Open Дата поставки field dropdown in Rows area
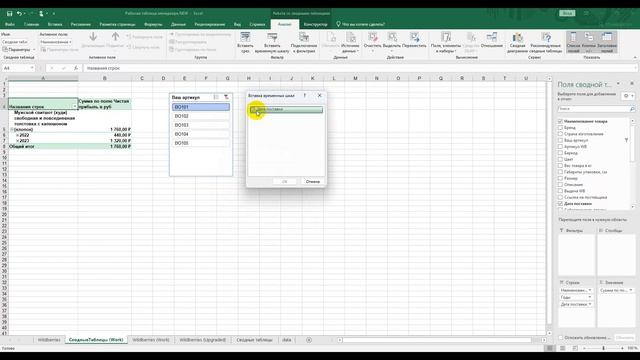This screenshot has height=360, width=640. [590, 304]
